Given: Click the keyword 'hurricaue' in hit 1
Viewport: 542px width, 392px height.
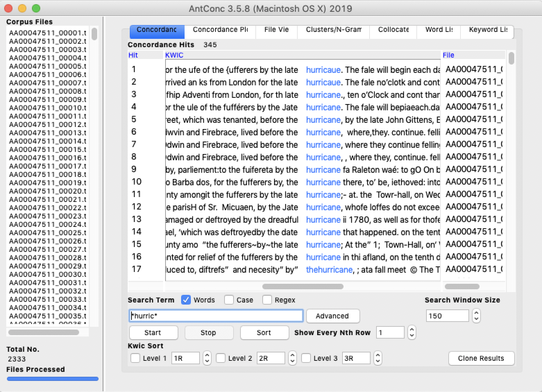Looking at the screenshot, I should (x=323, y=70).
